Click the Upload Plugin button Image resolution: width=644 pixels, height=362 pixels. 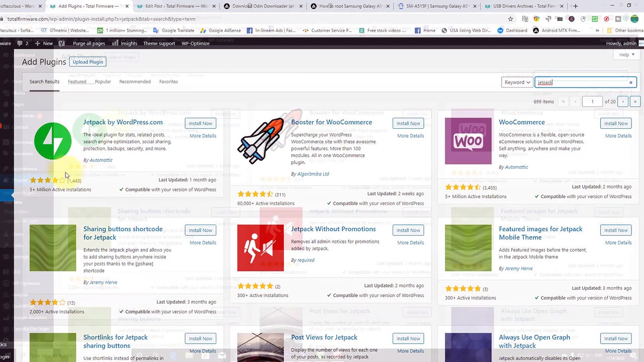[88, 62]
